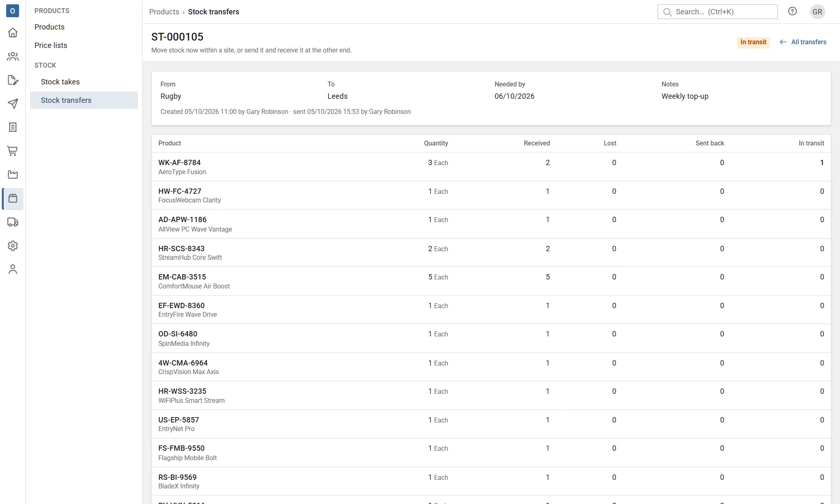Click Flagship Mobile Bolt product name
Image resolution: width=840 pixels, height=504 pixels.
coord(187,458)
